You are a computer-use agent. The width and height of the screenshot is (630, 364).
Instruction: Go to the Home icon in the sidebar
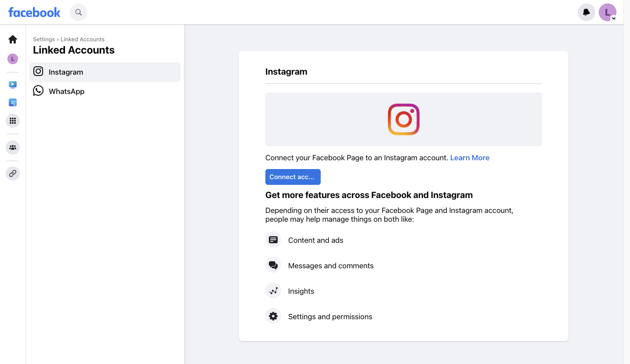[13, 39]
